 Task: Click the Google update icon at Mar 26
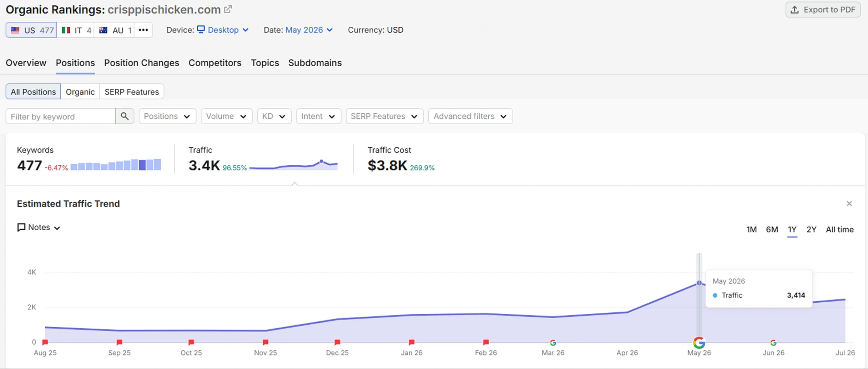coord(553,343)
